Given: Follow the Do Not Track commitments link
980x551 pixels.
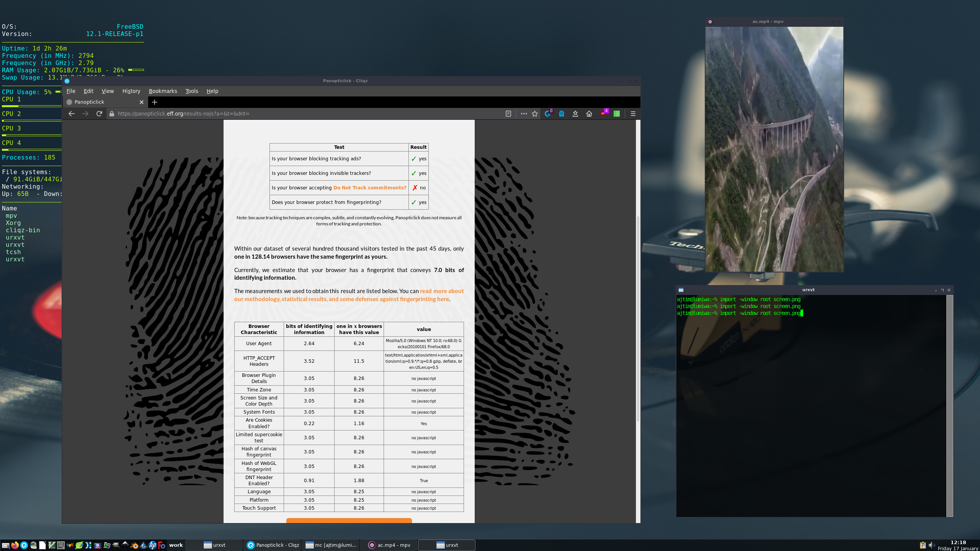Looking at the screenshot, I should pyautogui.click(x=370, y=188).
